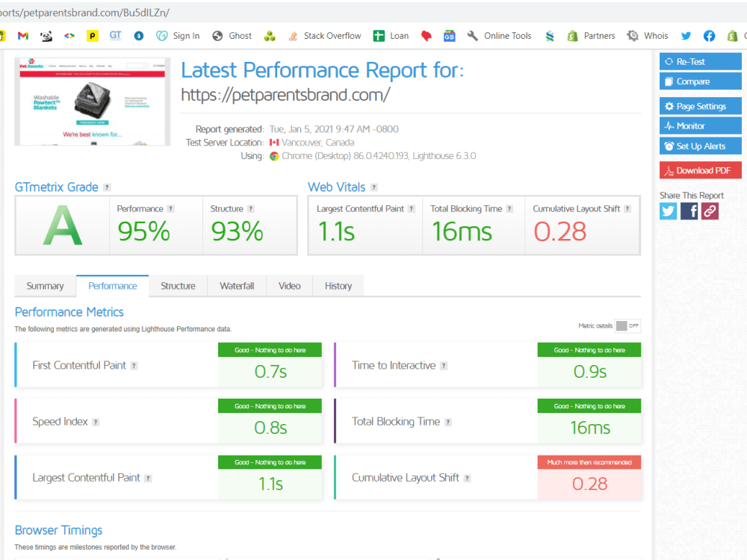Share report on Facebook
Viewport: 747px width, 560px height.
coord(689,211)
